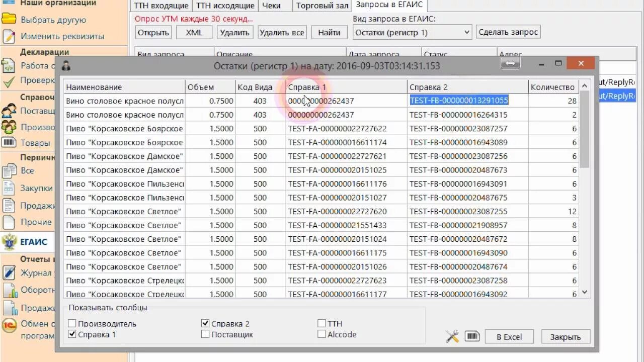Enable the ТТН column checkbox
This screenshot has height=362, width=644.
321,324
